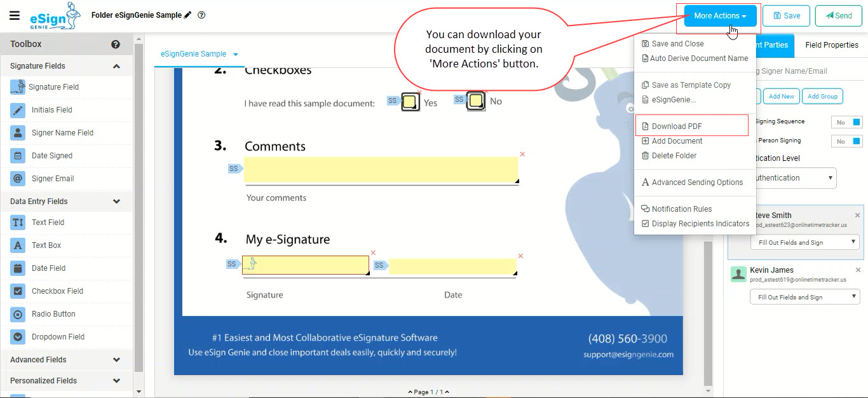
Task: Open the Authentication level dropdown
Action: [x=796, y=178]
